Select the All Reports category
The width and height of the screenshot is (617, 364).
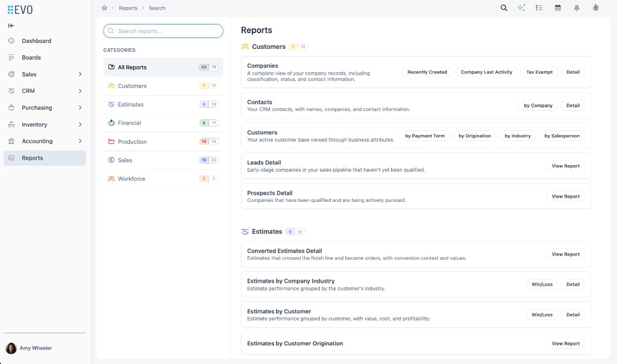point(163,67)
